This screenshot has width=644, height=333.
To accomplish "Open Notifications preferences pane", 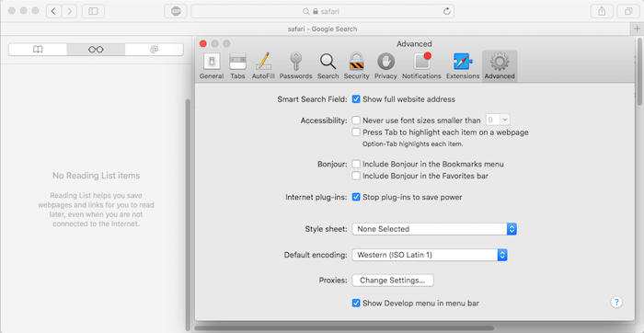I will pos(421,66).
